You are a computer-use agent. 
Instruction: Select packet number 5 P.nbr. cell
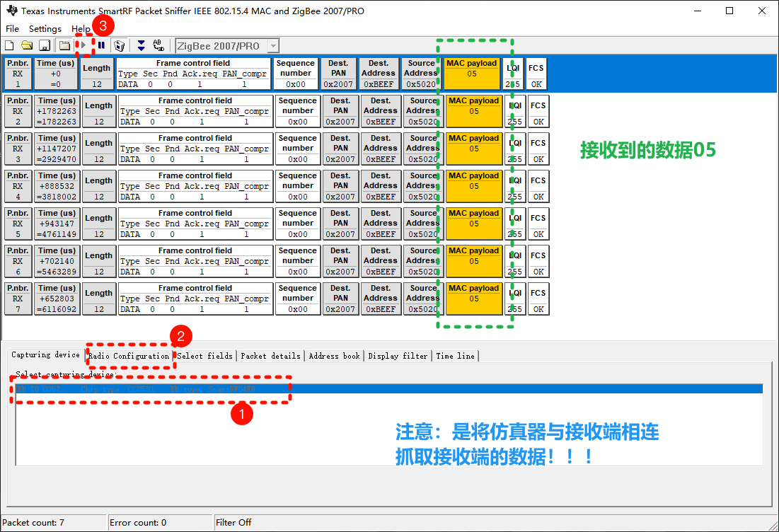coord(18,224)
